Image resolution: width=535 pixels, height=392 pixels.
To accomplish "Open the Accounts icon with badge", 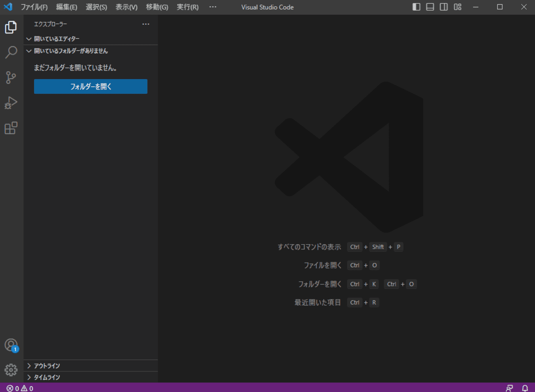I will 11,345.
